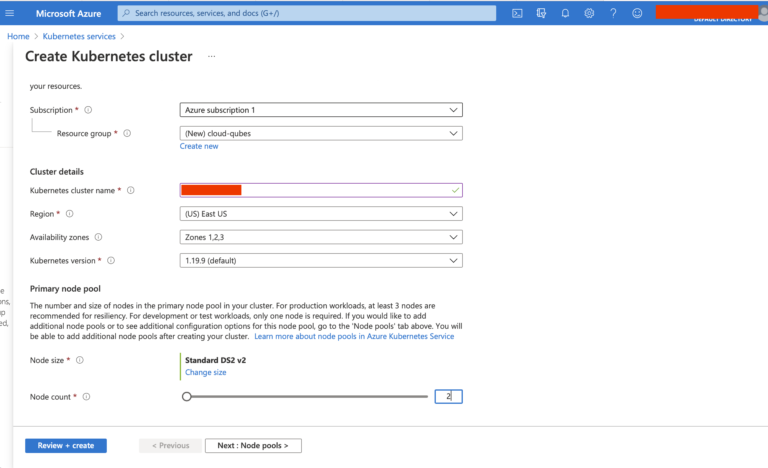Show info tooltip for Node size
The width and height of the screenshot is (768, 468).
(80, 360)
